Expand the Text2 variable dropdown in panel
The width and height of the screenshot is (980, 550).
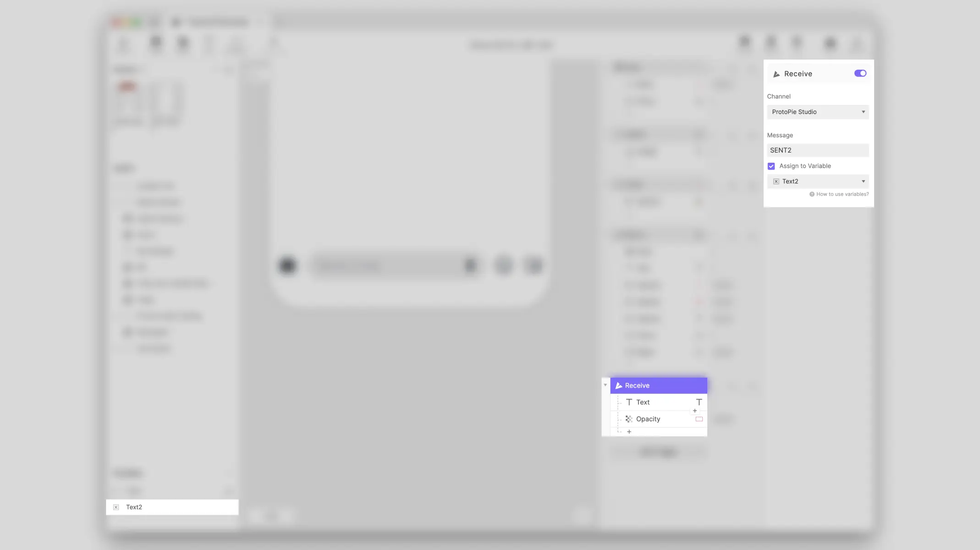tap(864, 181)
